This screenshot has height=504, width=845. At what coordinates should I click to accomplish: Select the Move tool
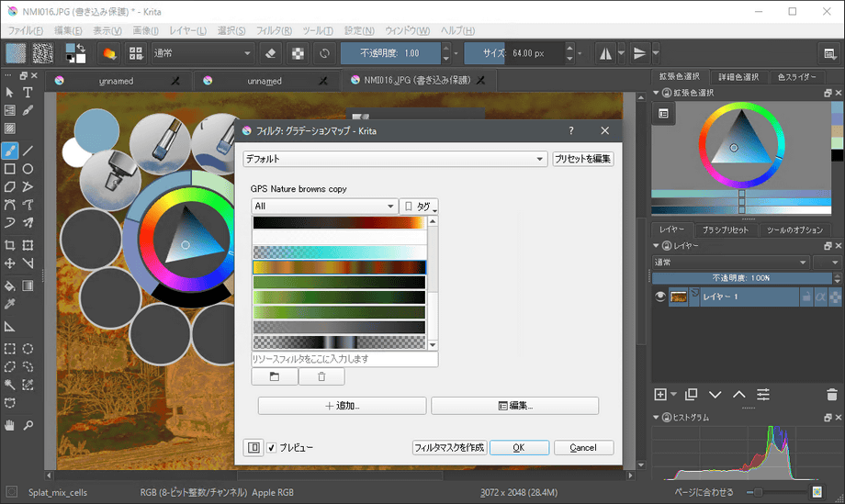coord(10,263)
